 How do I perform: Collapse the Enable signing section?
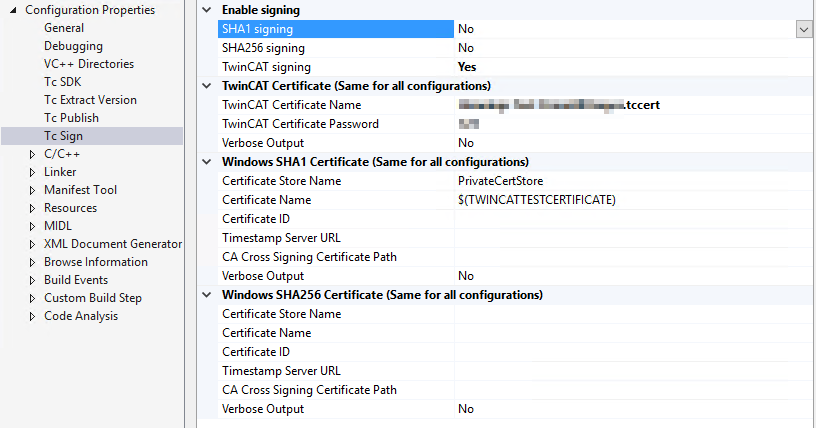(x=207, y=10)
